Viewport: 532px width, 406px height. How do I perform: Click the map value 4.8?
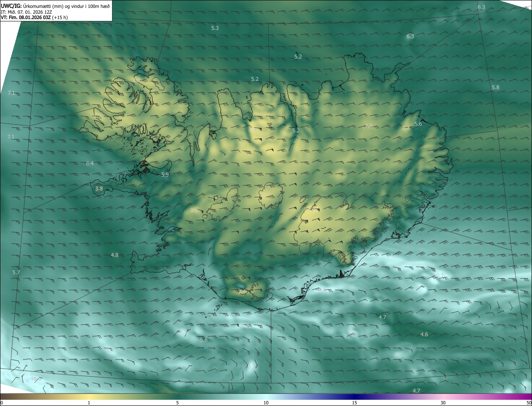tap(114, 255)
